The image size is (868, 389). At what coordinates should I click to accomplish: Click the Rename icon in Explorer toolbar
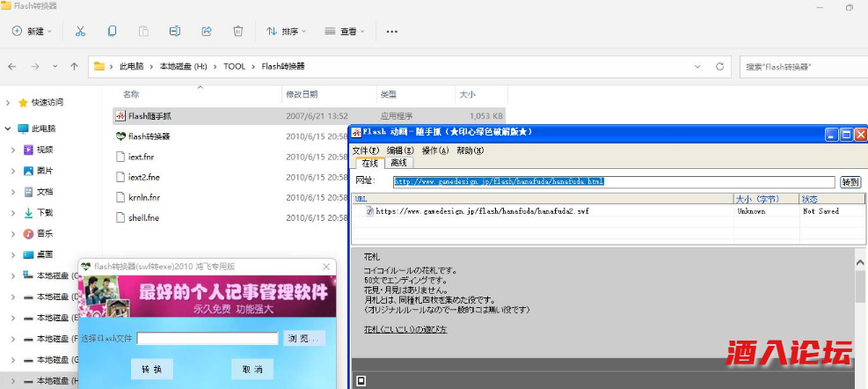pos(175,31)
